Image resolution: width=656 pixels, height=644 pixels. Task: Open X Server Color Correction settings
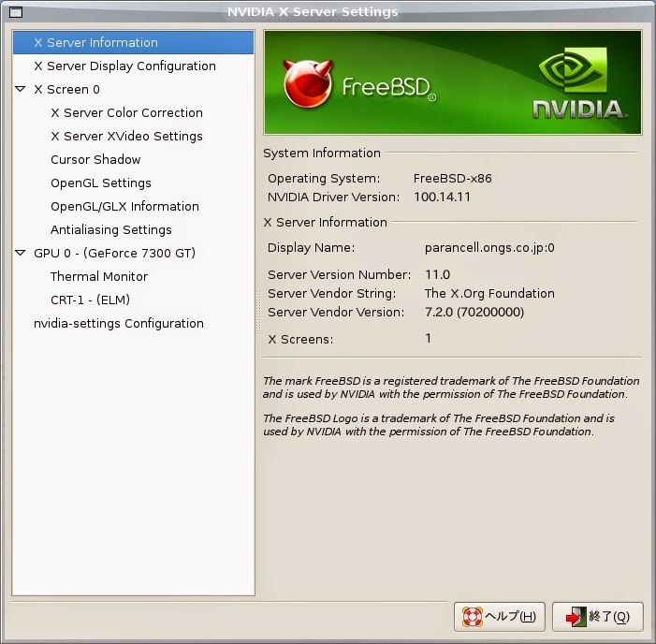tap(126, 112)
